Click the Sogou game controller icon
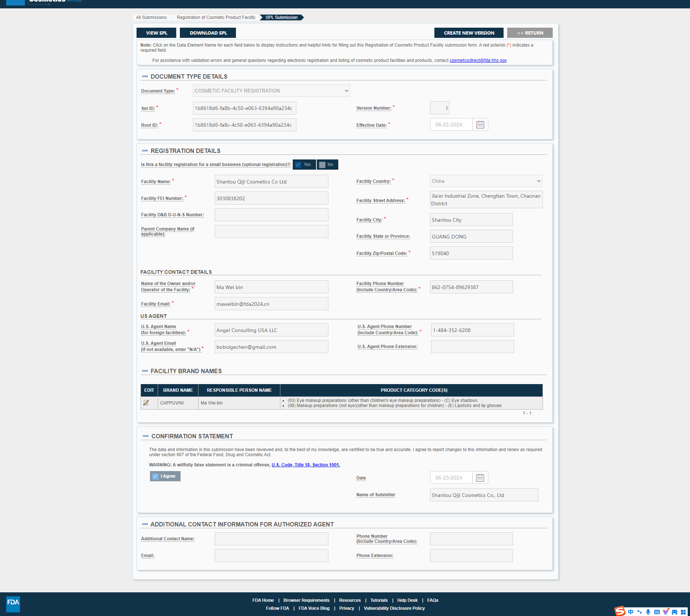690x616 pixels. (x=674, y=612)
